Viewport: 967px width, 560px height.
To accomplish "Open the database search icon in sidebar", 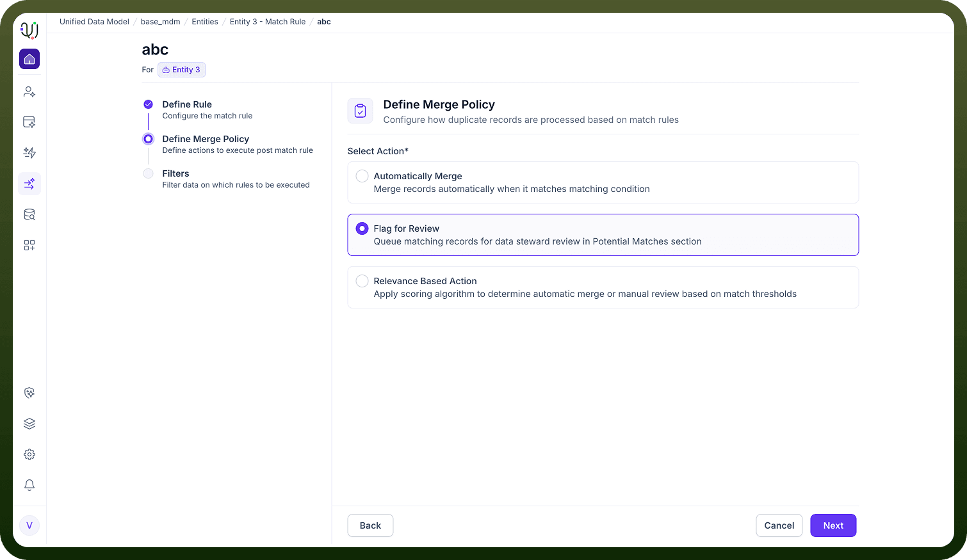I will [29, 214].
